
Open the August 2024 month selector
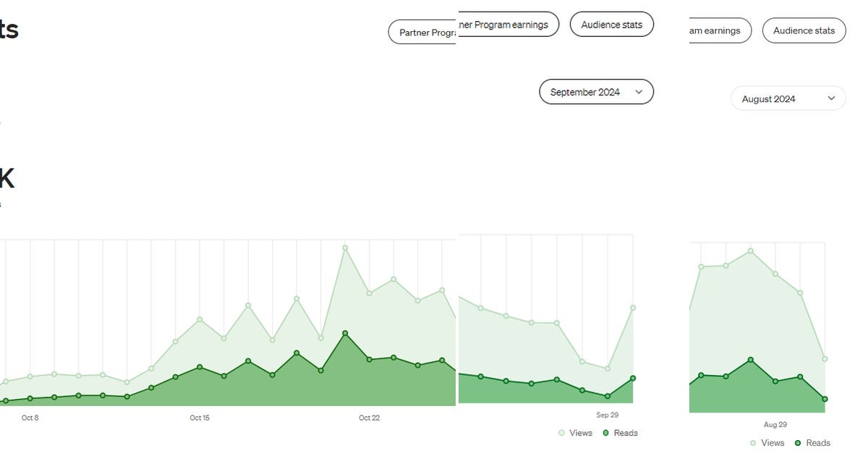pos(788,98)
